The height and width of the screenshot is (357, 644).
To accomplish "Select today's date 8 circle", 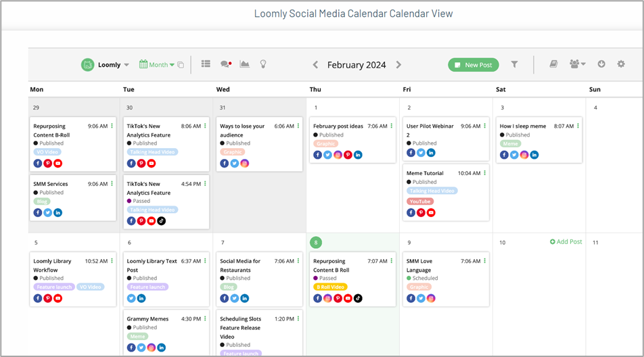I will [316, 242].
